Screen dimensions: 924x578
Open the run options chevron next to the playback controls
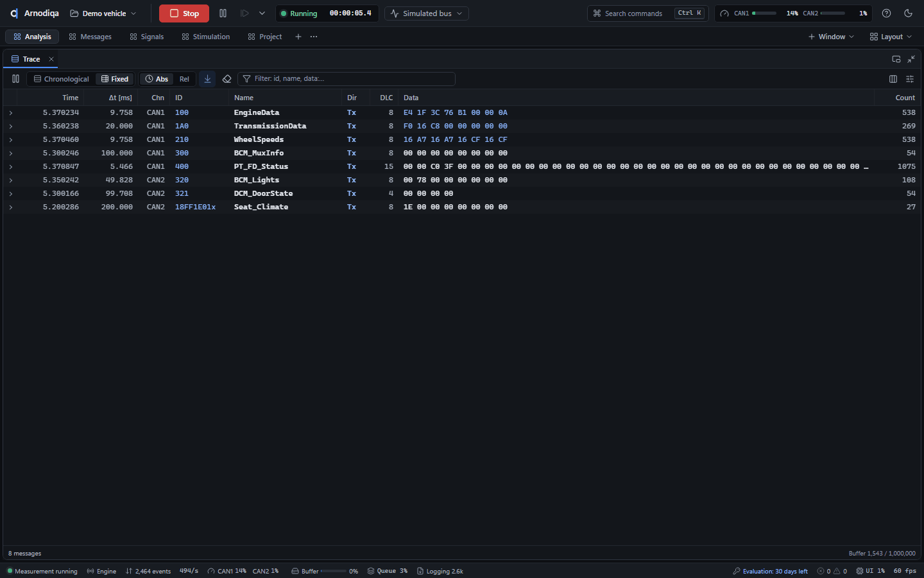[262, 13]
